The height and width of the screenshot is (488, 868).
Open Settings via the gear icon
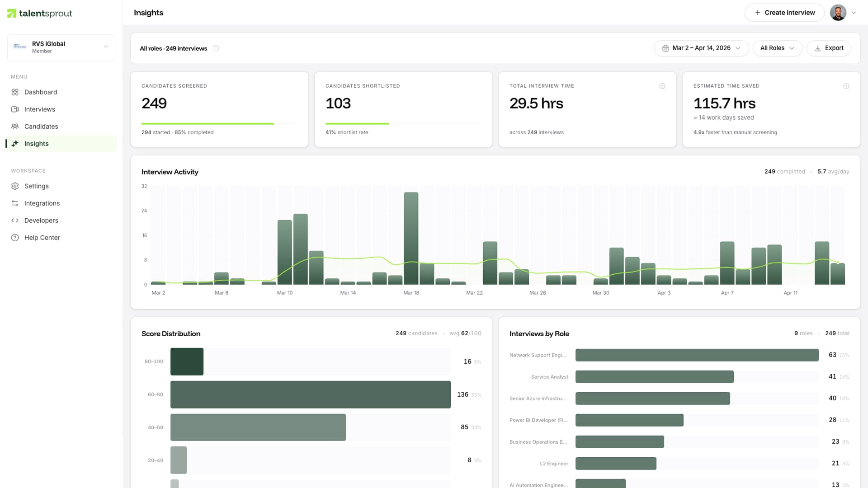pos(15,186)
